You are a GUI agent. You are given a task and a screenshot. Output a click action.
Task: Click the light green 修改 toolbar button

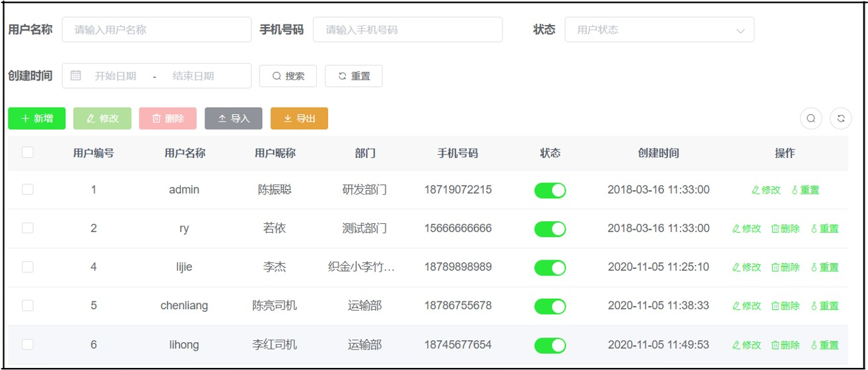pyautogui.click(x=102, y=118)
